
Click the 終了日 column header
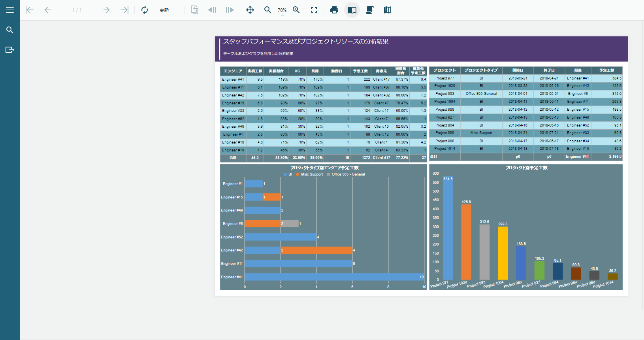tap(549, 70)
